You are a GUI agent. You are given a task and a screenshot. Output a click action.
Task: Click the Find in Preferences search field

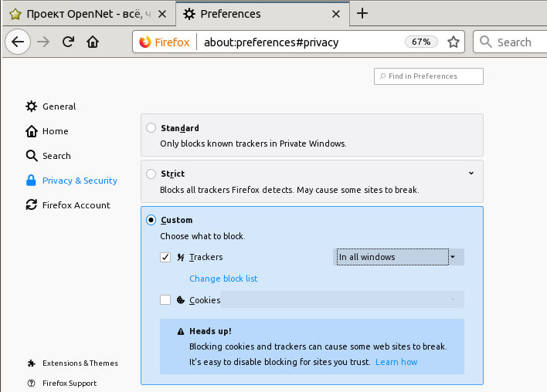(x=429, y=76)
